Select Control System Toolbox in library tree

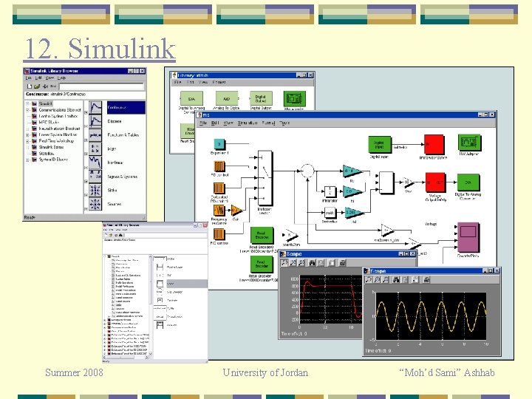click(x=58, y=116)
